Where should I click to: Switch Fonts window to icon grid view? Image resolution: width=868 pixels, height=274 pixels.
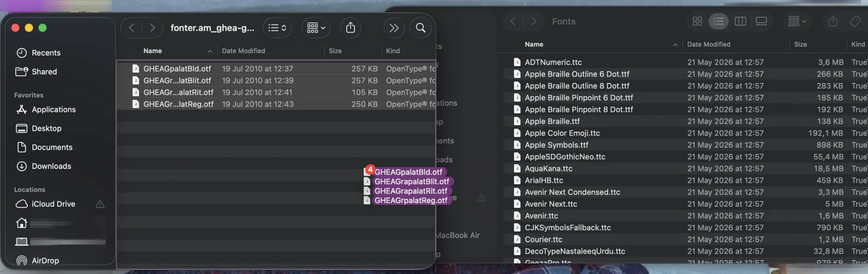[697, 21]
